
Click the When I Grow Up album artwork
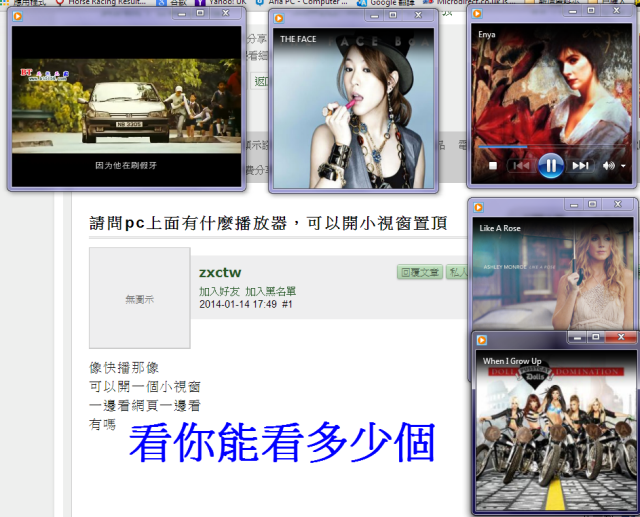(556, 430)
